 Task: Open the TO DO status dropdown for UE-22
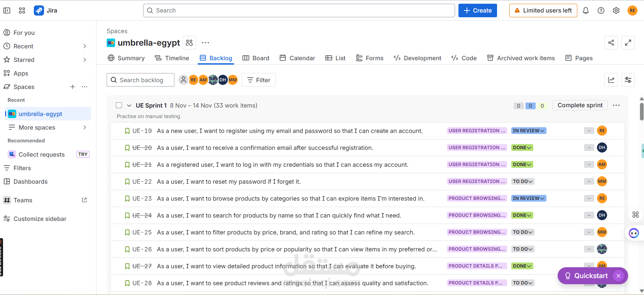[523, 181]
